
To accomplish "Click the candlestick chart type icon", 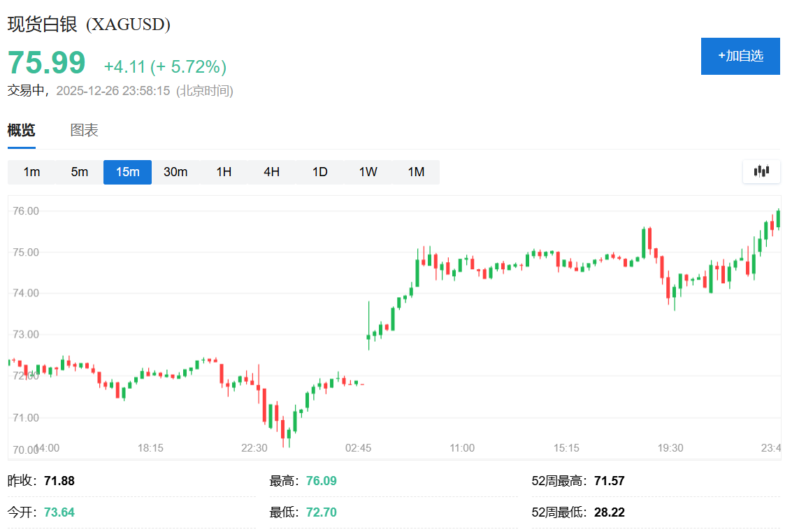I will point(761,171).
